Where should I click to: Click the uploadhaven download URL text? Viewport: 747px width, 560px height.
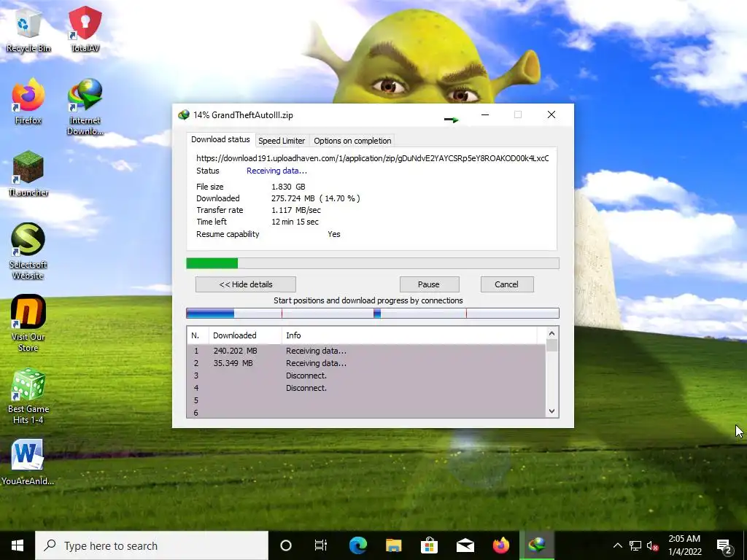tap(373, 158)
